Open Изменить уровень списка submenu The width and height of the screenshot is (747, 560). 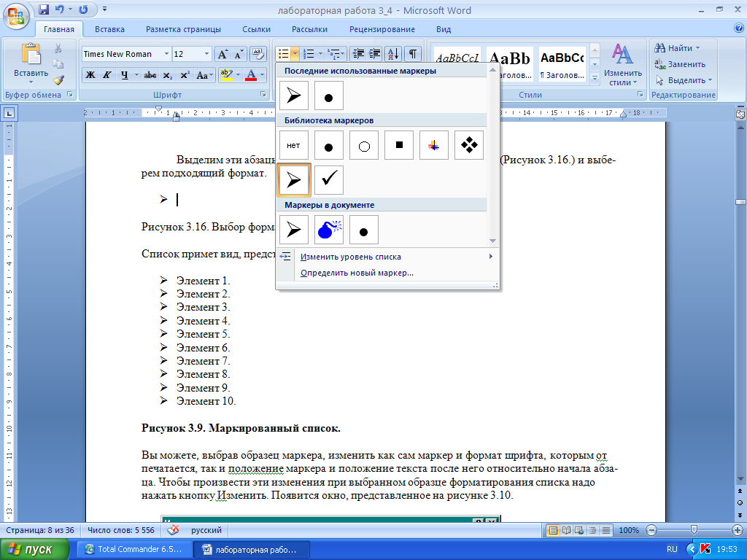pyautogui.click(x=387, y=257)
